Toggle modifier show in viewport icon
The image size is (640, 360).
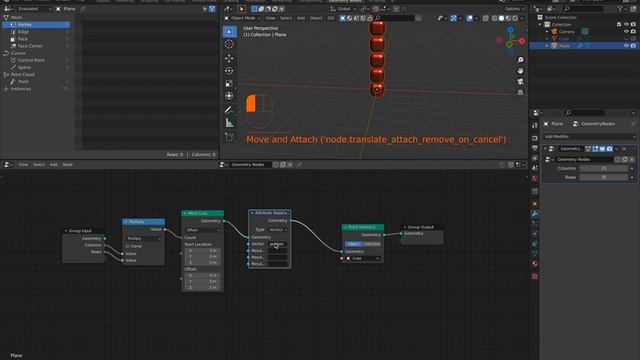(602, 149)
